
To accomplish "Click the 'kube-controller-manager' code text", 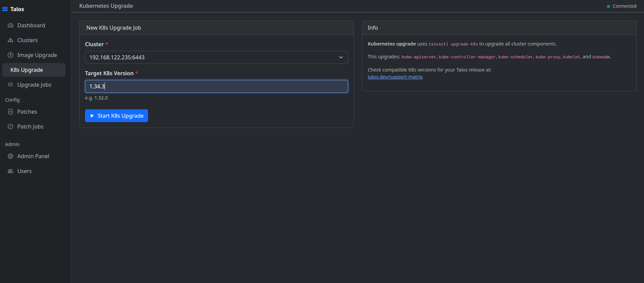I will (x=467, y=57).
